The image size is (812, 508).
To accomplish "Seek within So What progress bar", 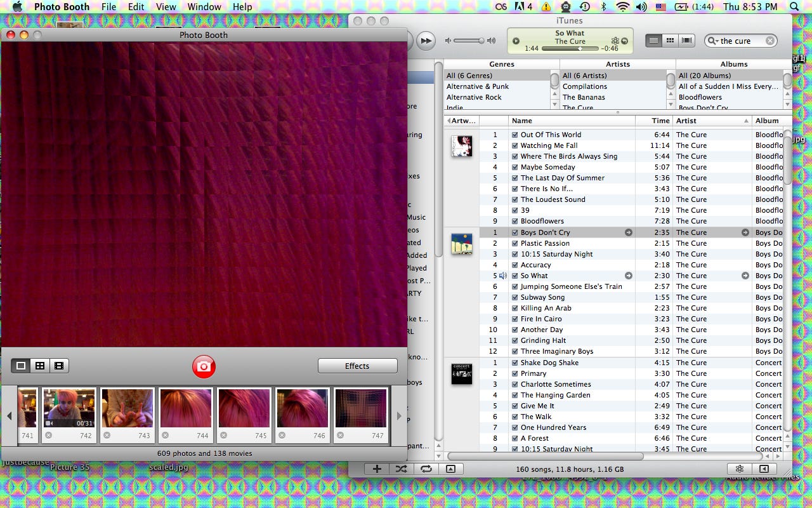I will (x=570, y=49).
